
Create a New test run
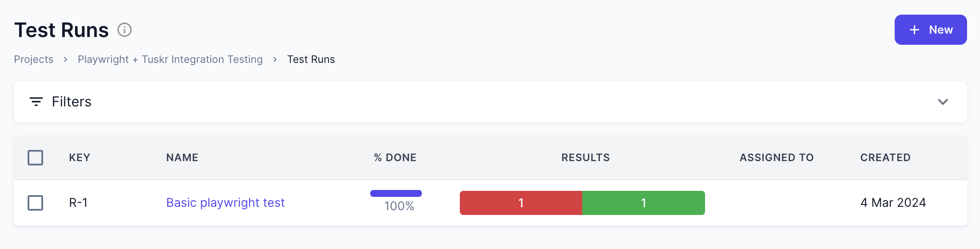(x=930, y=30)
